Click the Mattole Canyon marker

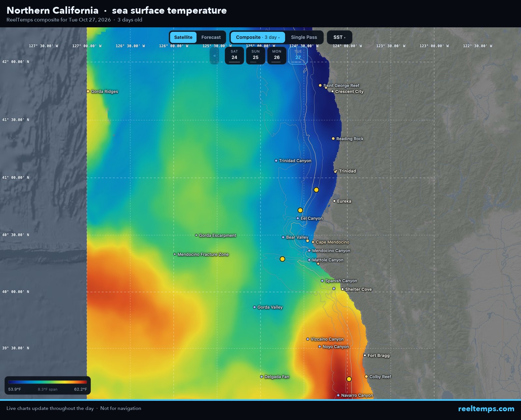tap(309, 260)
